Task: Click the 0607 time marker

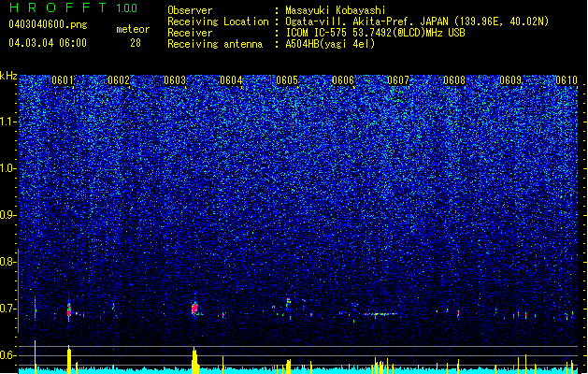Action: click(x=398, y=80)
